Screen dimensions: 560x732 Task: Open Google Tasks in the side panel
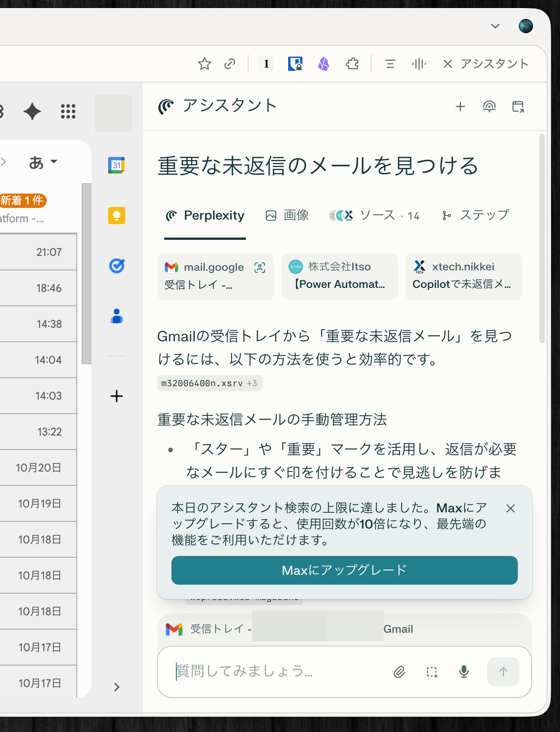tap(117, 266)
